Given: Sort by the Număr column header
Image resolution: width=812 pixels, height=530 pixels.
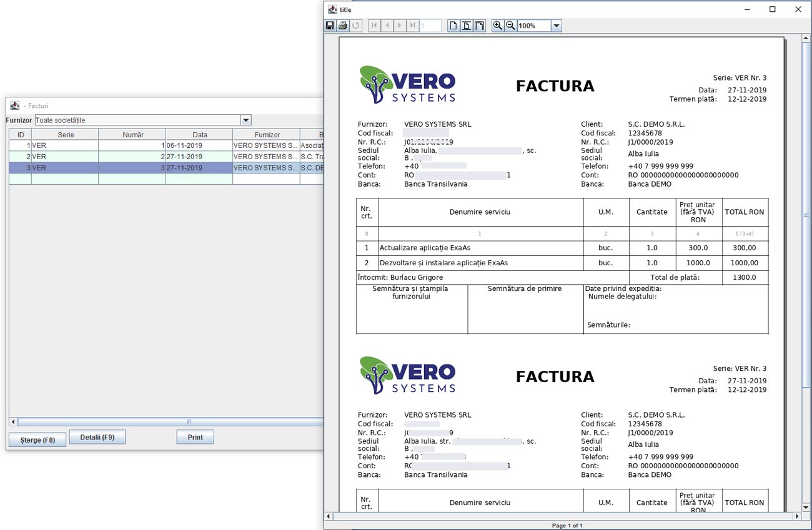Looking at the screenshot, I should coord(132,134).
